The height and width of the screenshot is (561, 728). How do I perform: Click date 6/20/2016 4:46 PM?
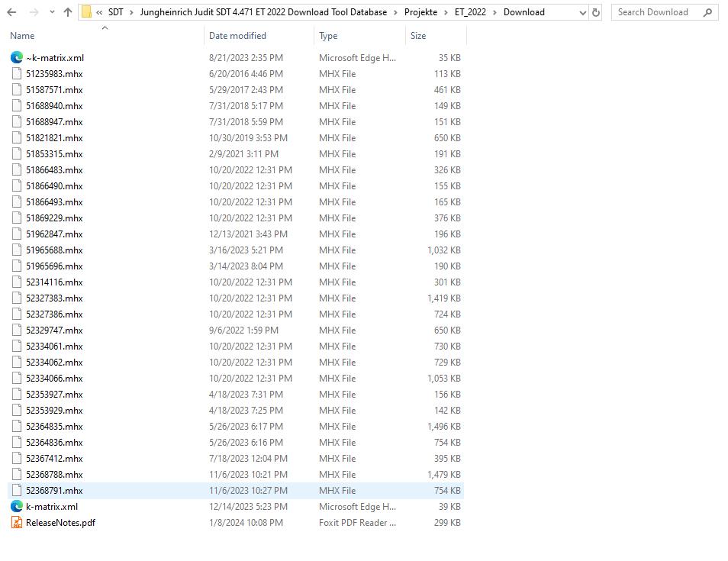[246, 74]
